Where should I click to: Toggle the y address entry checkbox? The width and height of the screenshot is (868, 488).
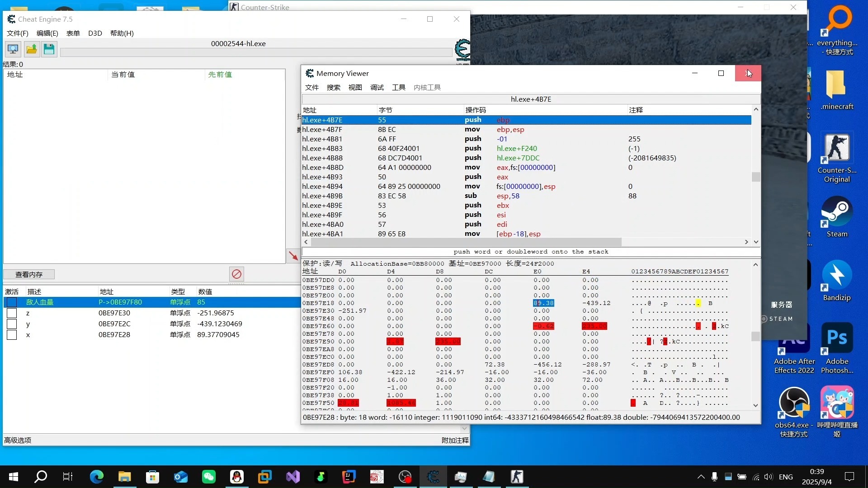[x=12, y=324]
